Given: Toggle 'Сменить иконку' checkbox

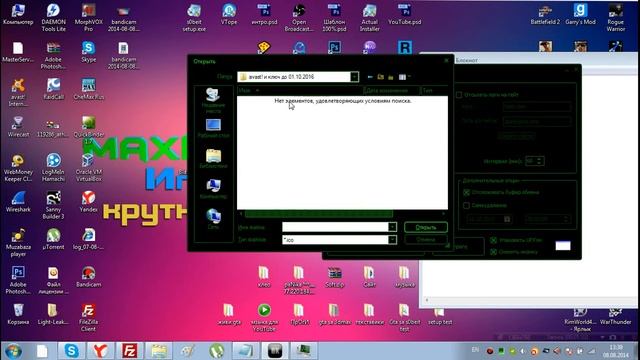Looking at the screenshot, I should [494, 252].
